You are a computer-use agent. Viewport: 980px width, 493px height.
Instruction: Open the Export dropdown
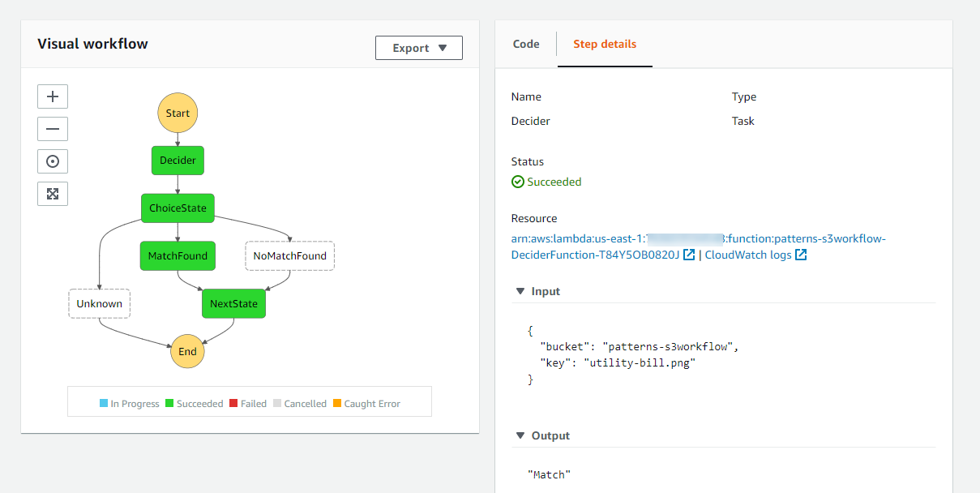(419, 48)
